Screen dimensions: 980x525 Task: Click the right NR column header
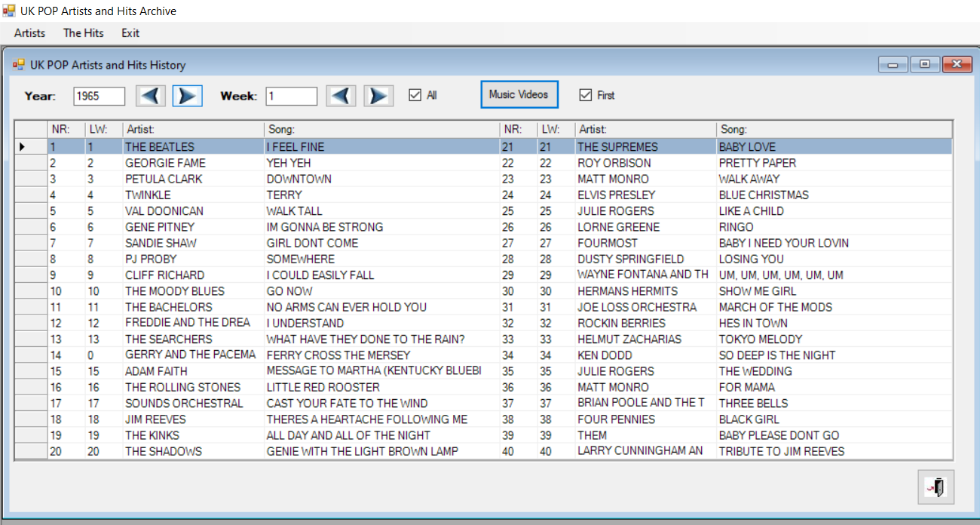coord(519,130)
